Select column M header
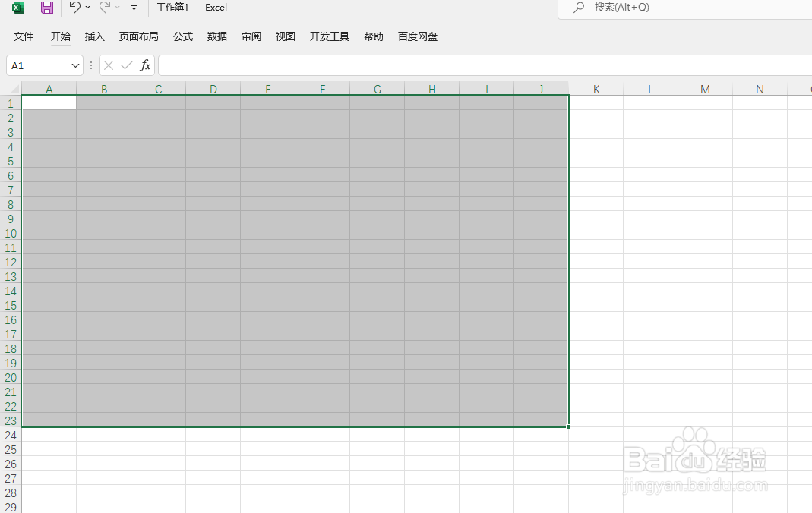The image size is (812, 513). coord(706,89)
